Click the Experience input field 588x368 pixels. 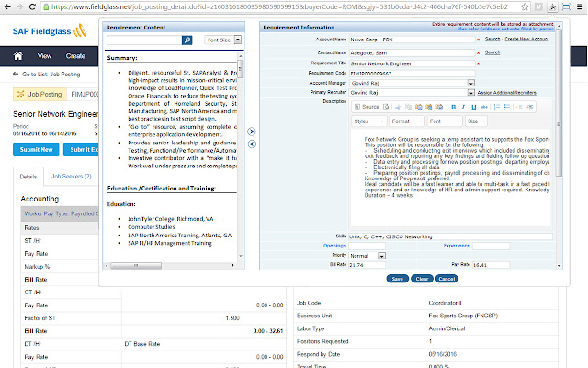[491, 246]
